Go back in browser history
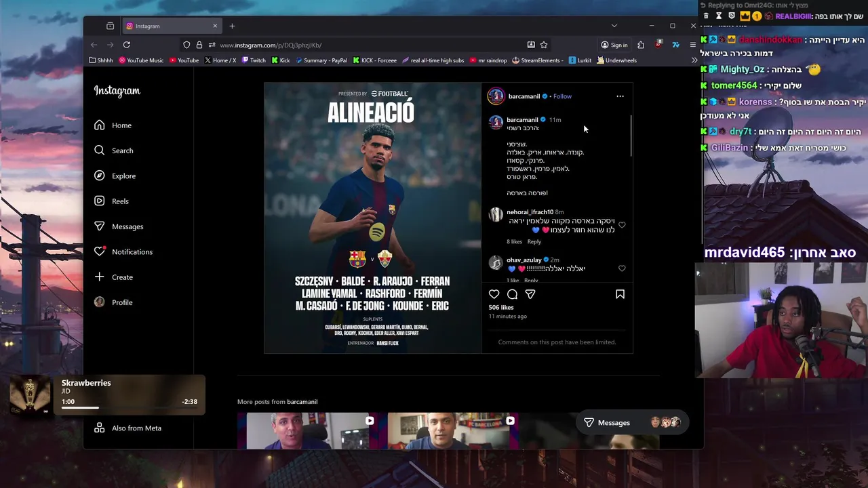Viewport: 868px width, 488px height. point(94,45)
